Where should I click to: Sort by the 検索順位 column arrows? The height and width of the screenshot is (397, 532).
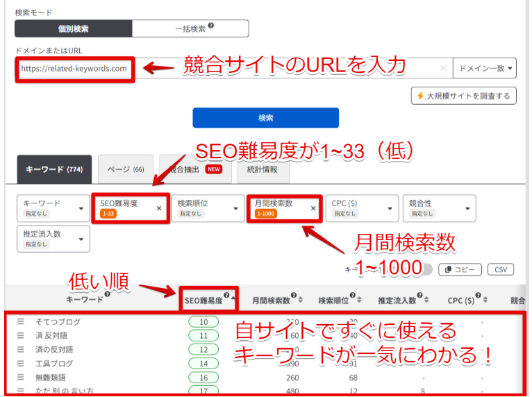360,301
